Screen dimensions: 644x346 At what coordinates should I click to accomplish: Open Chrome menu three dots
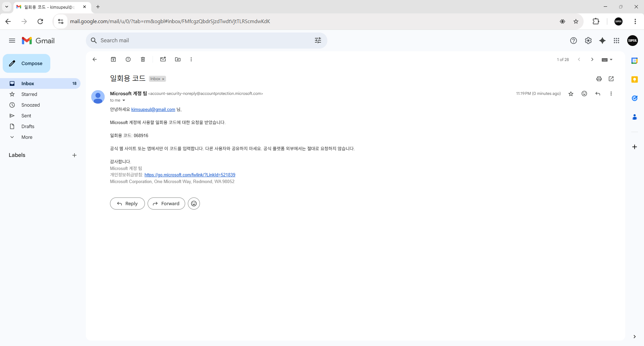(635, 21)
